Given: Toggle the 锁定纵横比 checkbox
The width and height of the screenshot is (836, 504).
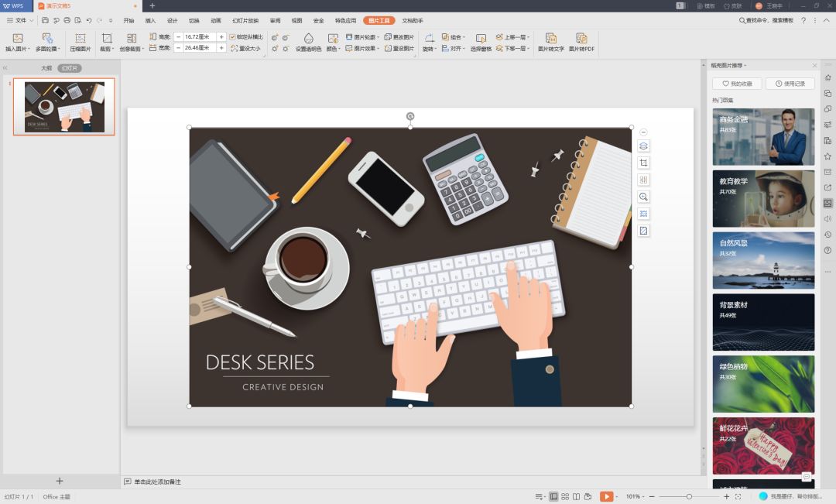Looking at the screenshot, I should (232, 36).
